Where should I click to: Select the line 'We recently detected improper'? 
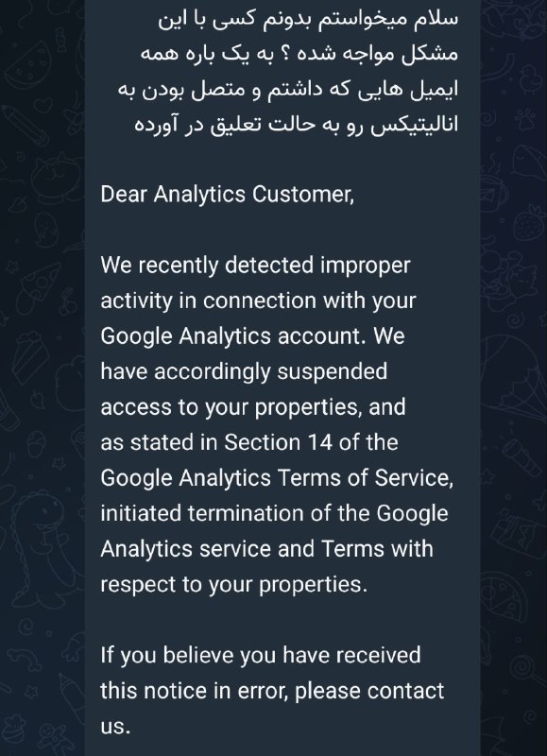click(255, 266)
